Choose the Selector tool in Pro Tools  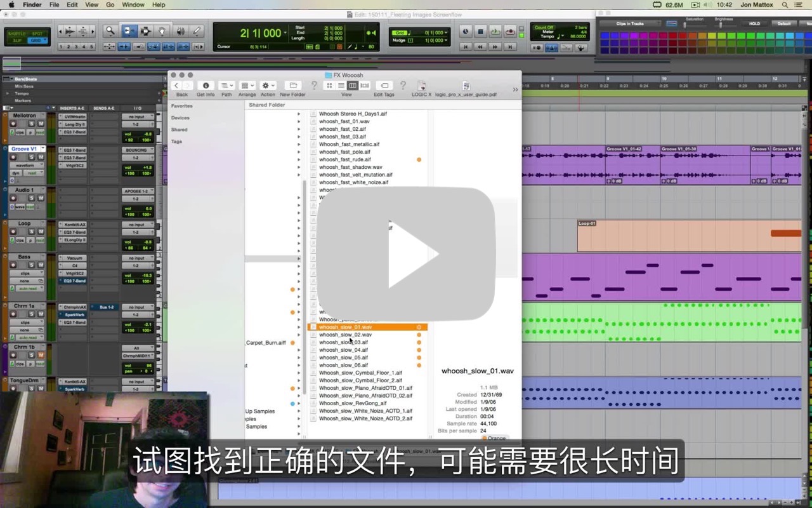click(x=146, y=30)
